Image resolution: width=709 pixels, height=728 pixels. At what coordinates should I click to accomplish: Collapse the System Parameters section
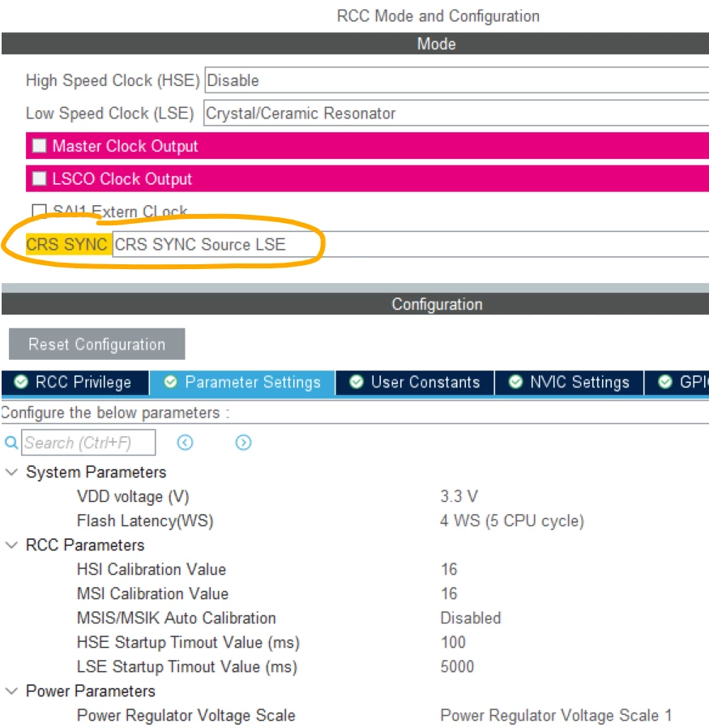[11, 472]
